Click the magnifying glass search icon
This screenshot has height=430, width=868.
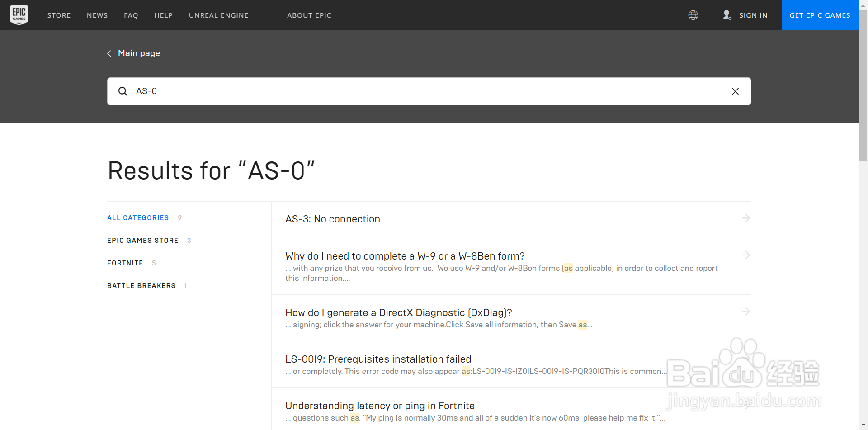click(x=123, y=91)
